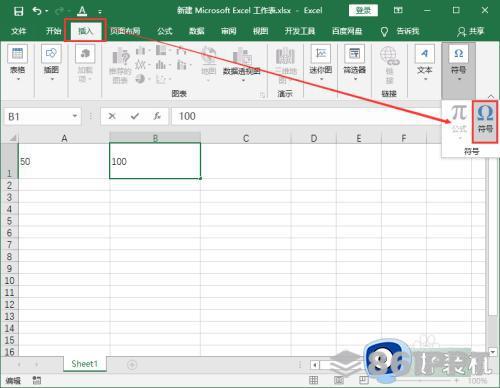Switch to the 插入 (Insert) tab
The image size is (500, 388).
(x=85, y=31)
